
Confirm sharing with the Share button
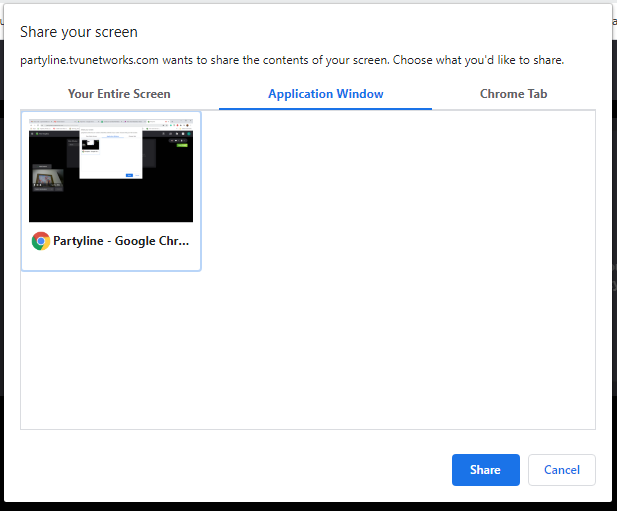click(486, 470)
